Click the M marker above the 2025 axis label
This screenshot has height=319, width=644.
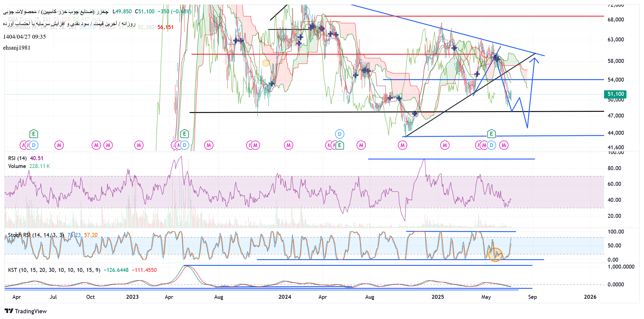point(445,145)
